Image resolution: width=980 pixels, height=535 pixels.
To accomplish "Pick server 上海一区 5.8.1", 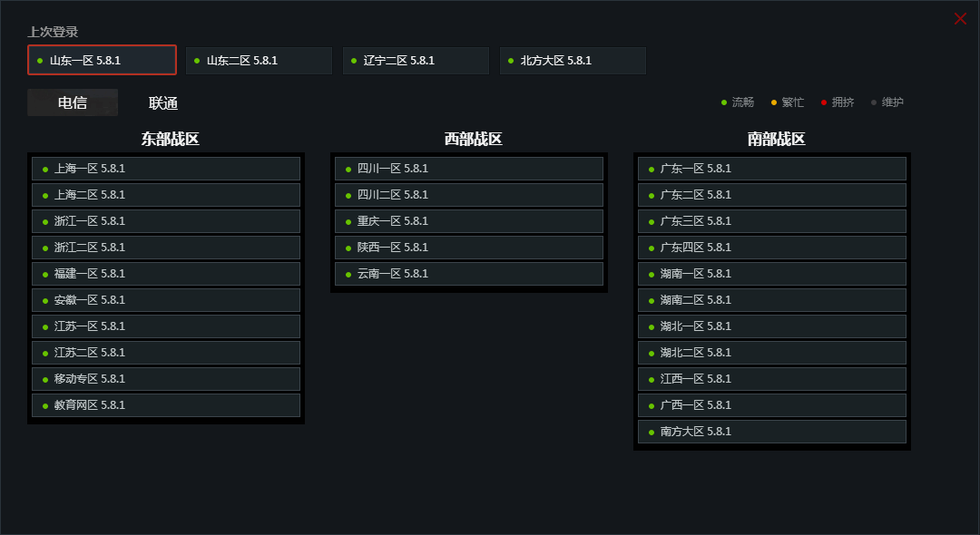I will 166,169.
